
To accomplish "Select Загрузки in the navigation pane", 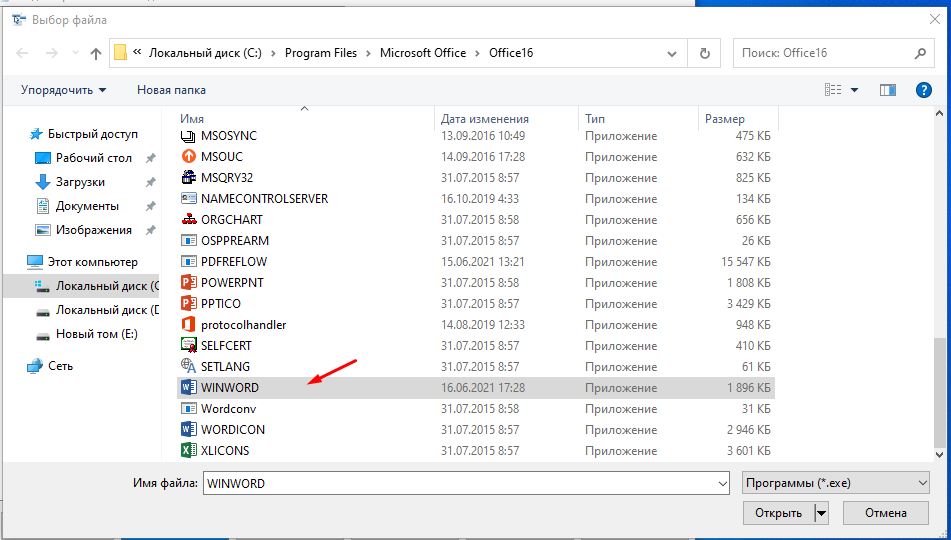I will coord(80,182).
